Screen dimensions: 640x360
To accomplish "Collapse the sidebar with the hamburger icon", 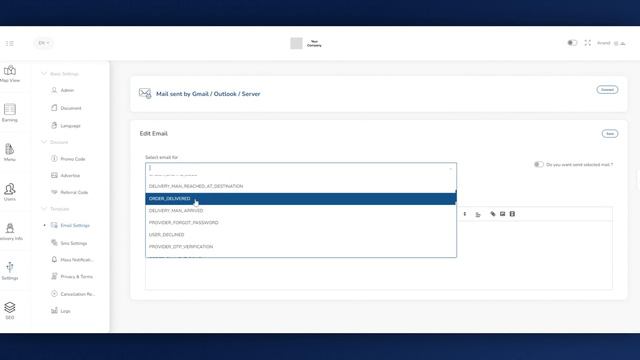I will [10, 43].
